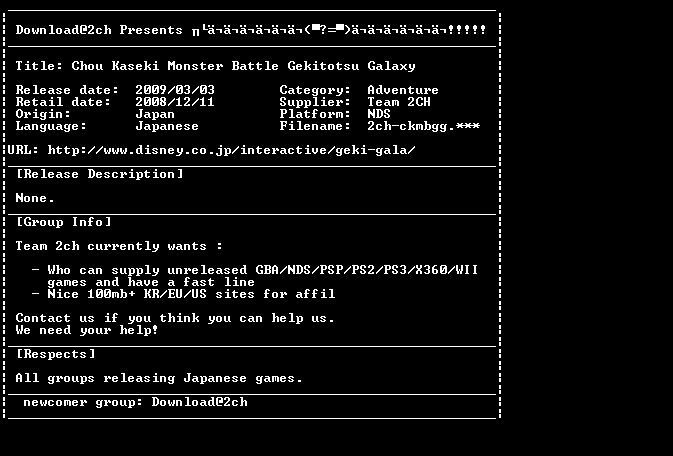This screenshot has height=456, width=673.
Task: Click the '[Group Info]' section heading
Action: click(64, 222)
